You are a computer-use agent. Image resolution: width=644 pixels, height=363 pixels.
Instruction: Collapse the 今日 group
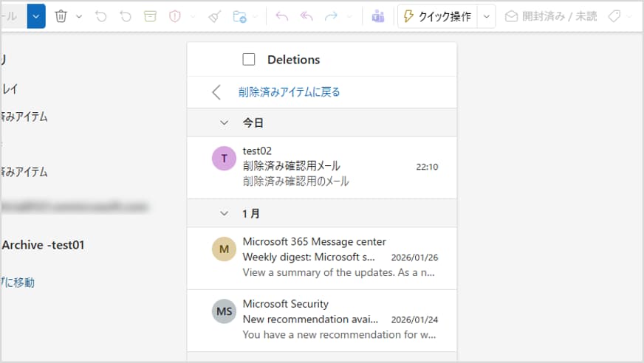(x=224, y=122)
